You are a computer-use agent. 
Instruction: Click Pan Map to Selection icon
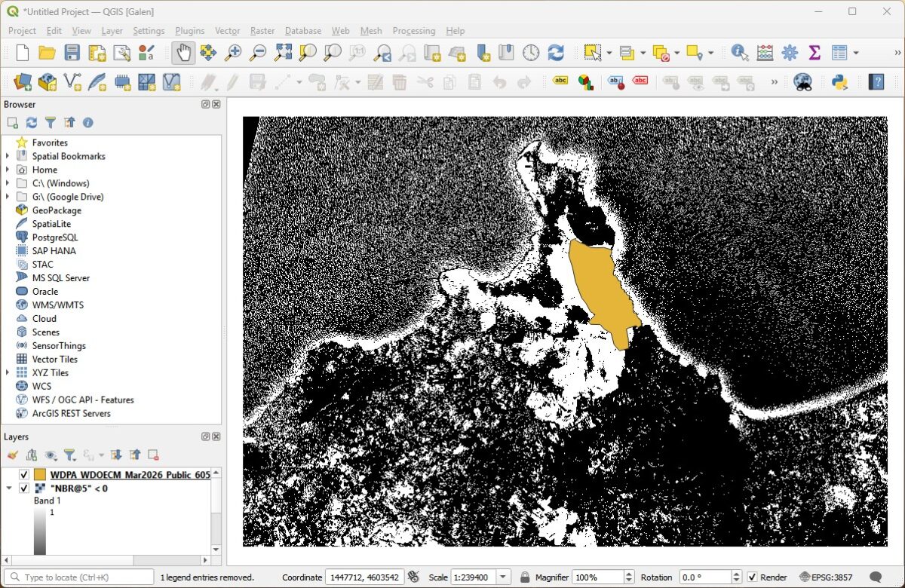208,53
